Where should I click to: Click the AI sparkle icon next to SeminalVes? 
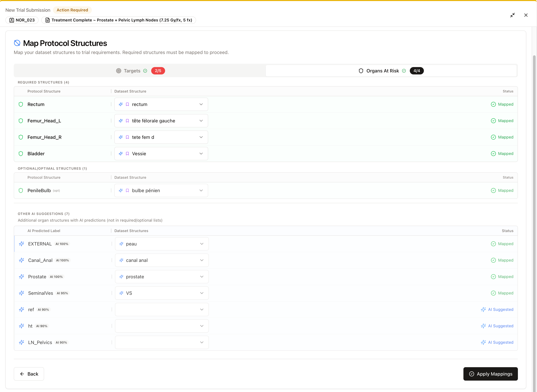pyautogui.click(x=22, y=293)
